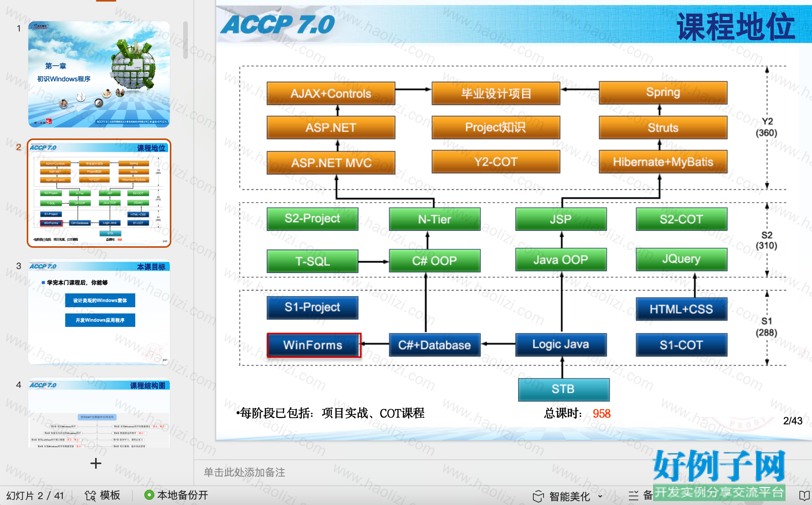Image resolution: width=812 pixels, height=505 pixels.
Task: Select the 毕业设计项目 orange box
Action: point(496,93)
